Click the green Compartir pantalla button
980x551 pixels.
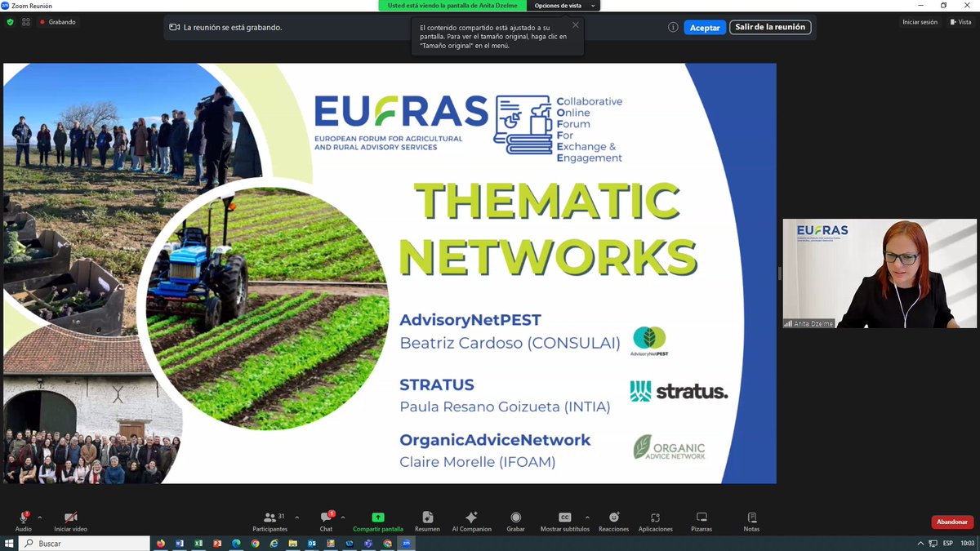pos(378,521)
